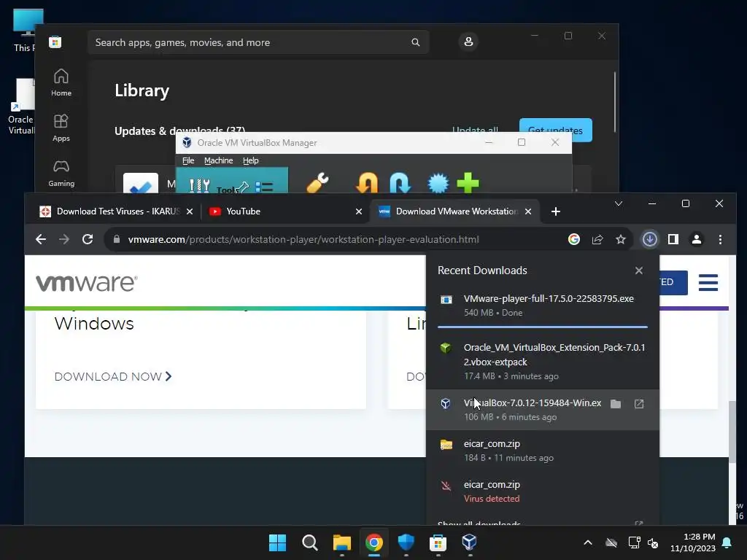Open Machine menu in VirtualBox Manager

pyautogui.click(x=219, y=160)
